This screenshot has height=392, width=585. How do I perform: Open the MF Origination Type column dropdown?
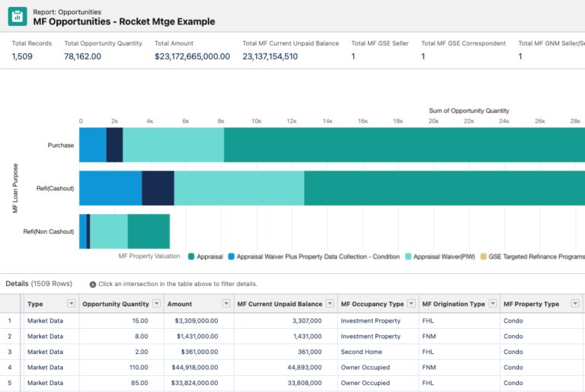click(x=493, y=304)
